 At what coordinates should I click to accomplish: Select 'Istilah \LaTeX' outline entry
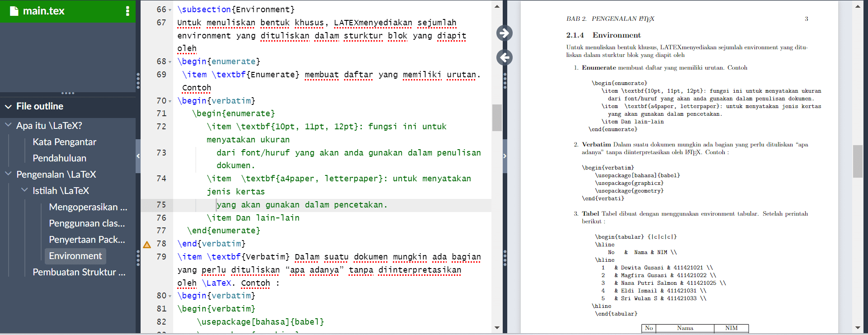click(61, 191)
